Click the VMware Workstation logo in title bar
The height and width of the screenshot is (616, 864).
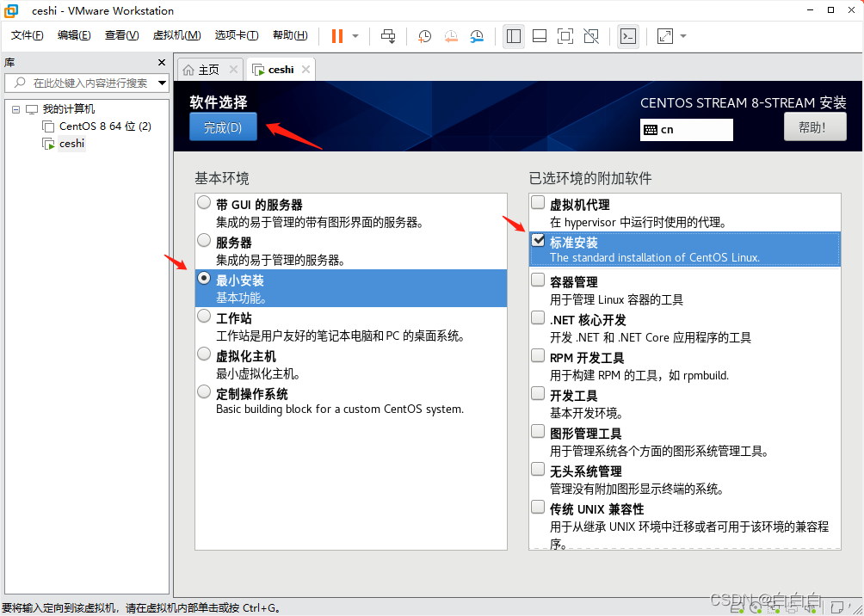[x=11, y=10]
